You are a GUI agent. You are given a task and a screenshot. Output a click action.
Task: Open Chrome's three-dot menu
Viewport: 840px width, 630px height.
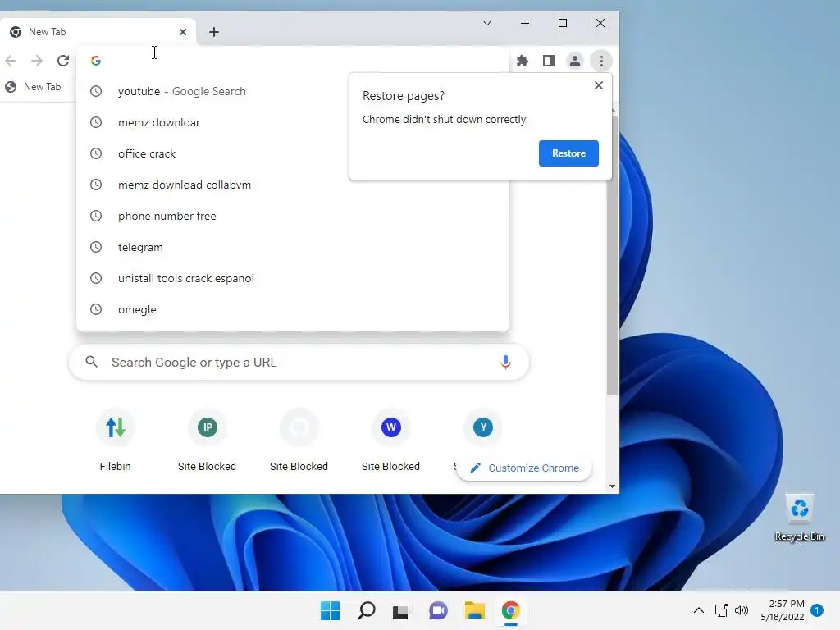tap(601, 61)
